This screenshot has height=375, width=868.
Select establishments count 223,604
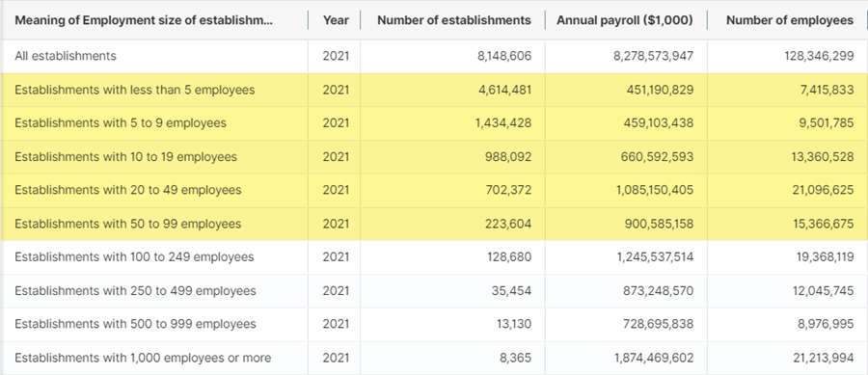[x=507, y=224]
